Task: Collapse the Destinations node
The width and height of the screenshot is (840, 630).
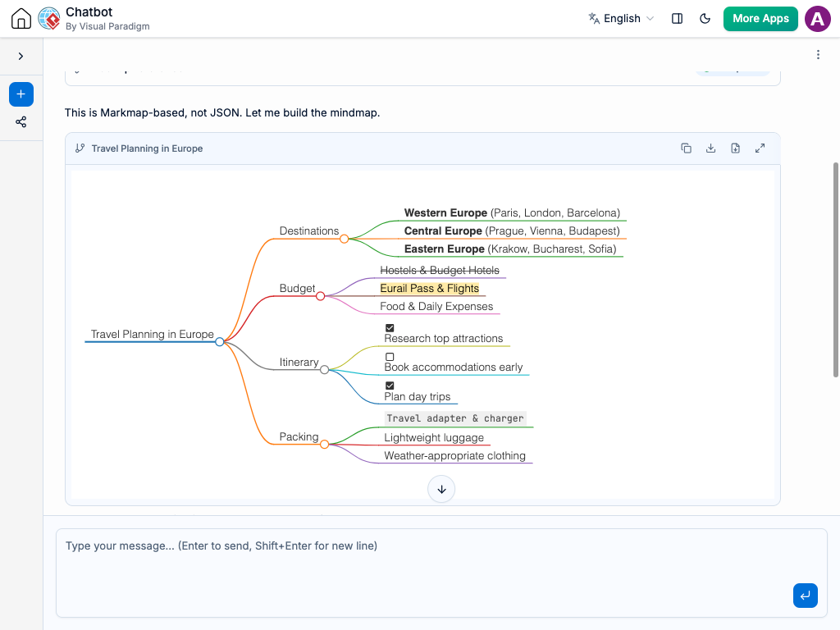Action: pyautogui.click(x=345, y=239)
